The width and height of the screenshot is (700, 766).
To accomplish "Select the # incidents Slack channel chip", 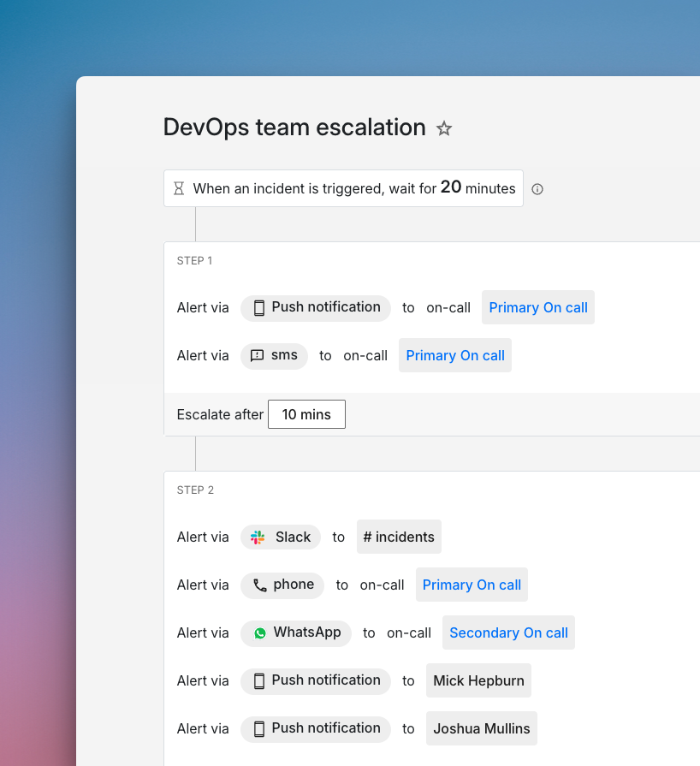I will click(x=399, y=537).
